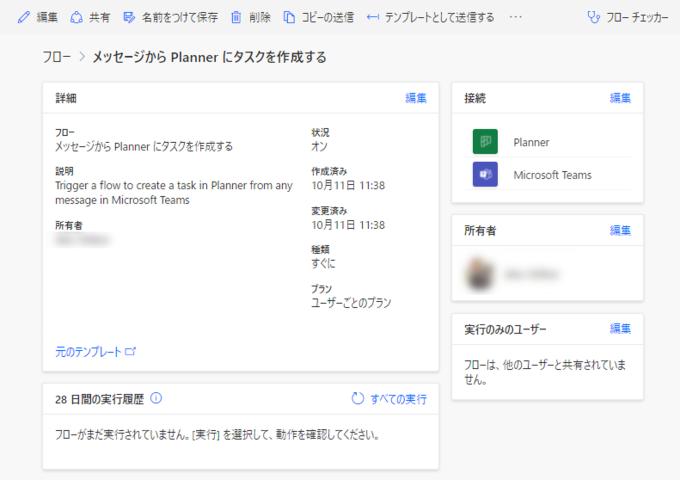Viewport: 680px width, 480px height.
Task: Click the send as template arrow icon
Action: point(373,17)
